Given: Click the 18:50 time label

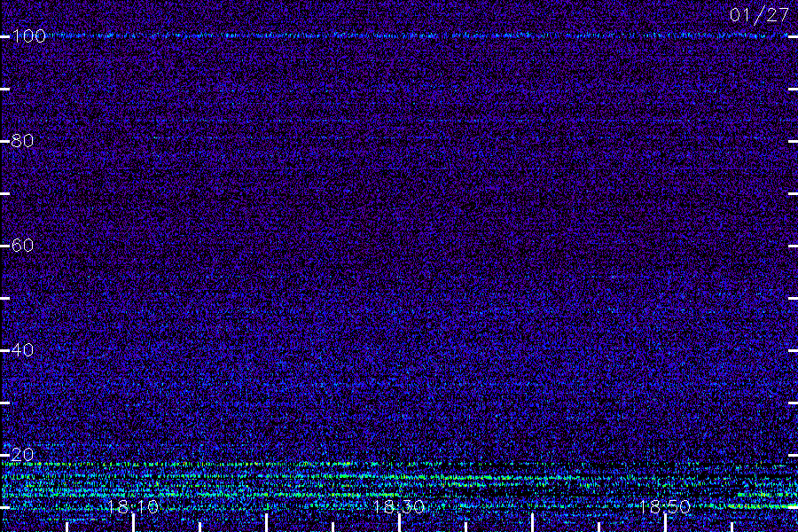Looking at the screenshot, I should click(x=665, y=507).
